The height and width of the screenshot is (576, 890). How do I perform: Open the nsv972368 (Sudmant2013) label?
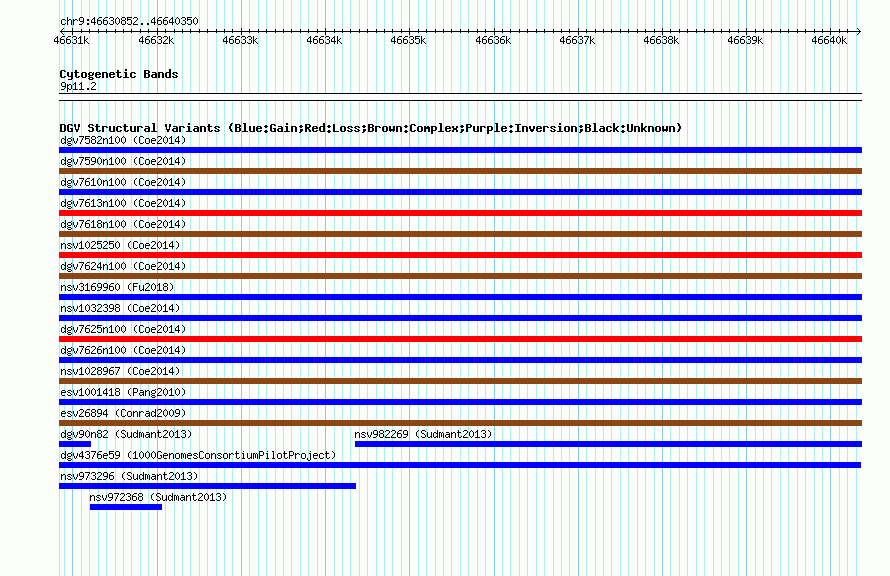tap(158, 497)
